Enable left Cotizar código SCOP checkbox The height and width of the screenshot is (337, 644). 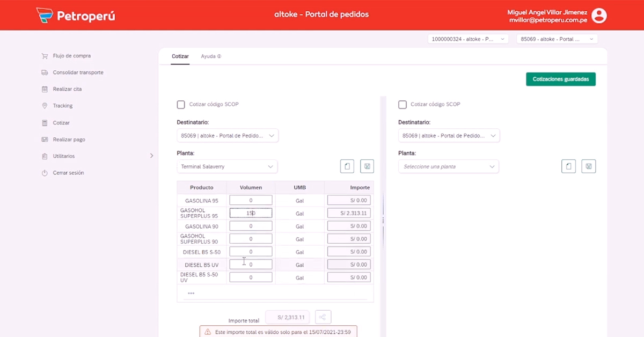181,105
